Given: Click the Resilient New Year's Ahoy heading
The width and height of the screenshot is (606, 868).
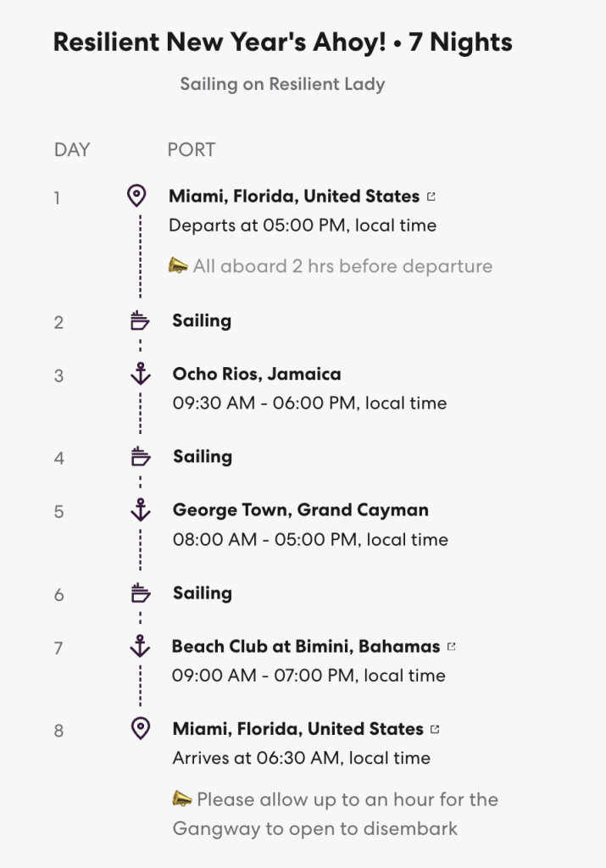Looking at the screenshot, I should tap(282, 42).
